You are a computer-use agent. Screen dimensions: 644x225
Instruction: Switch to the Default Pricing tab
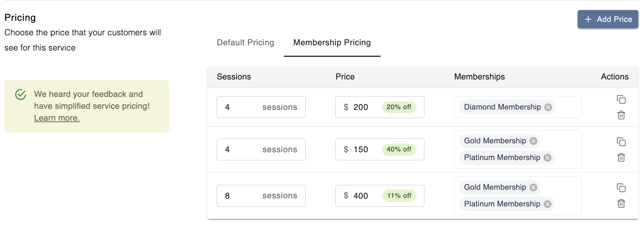(x=245, y=43)
